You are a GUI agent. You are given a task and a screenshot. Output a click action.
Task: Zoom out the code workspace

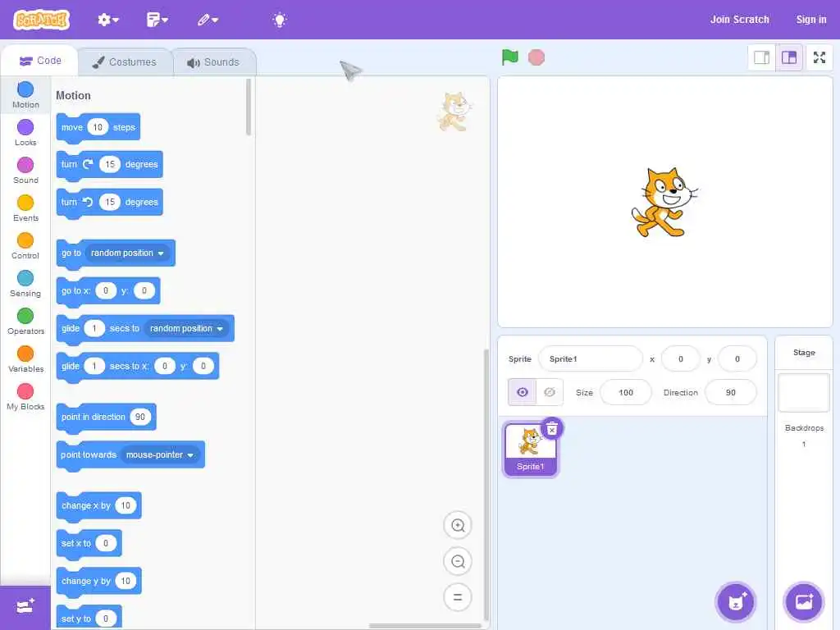click(458, 561)
